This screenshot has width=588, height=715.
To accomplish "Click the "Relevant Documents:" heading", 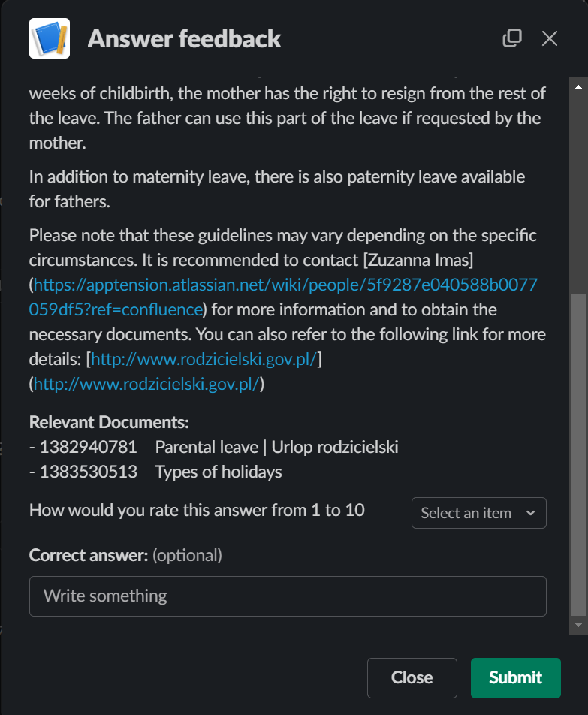I will (109, 423).
